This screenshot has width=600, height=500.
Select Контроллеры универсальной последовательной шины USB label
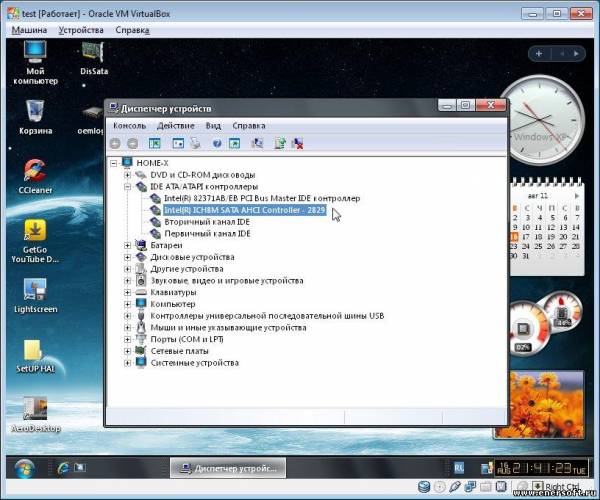267,316
